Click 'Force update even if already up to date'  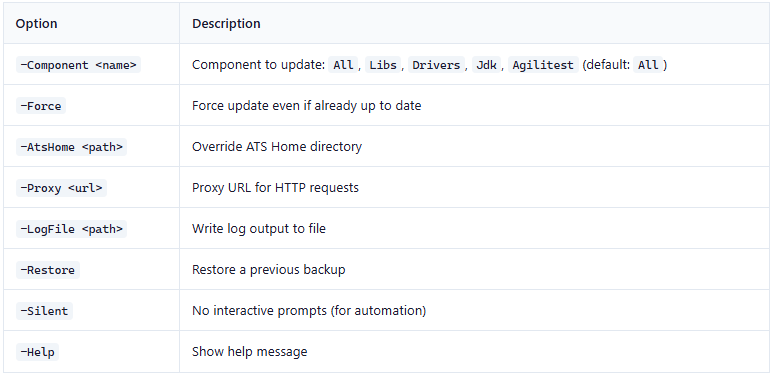307,106
